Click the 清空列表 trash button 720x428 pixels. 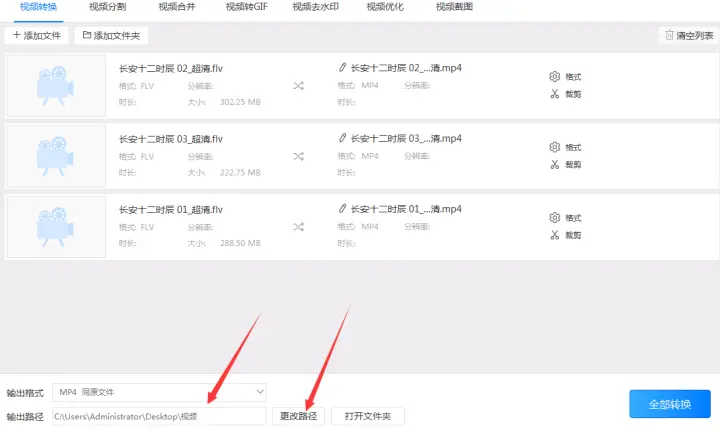(689, 35)
